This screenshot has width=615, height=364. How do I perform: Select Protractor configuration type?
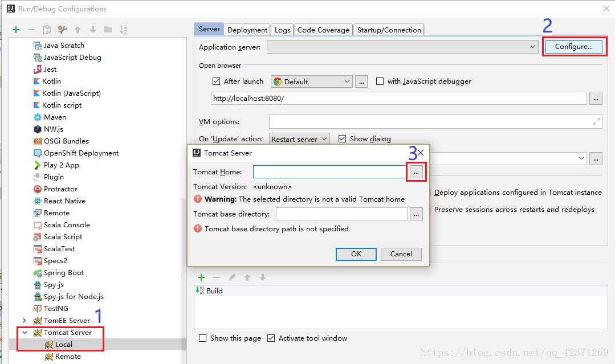(55, 189)
